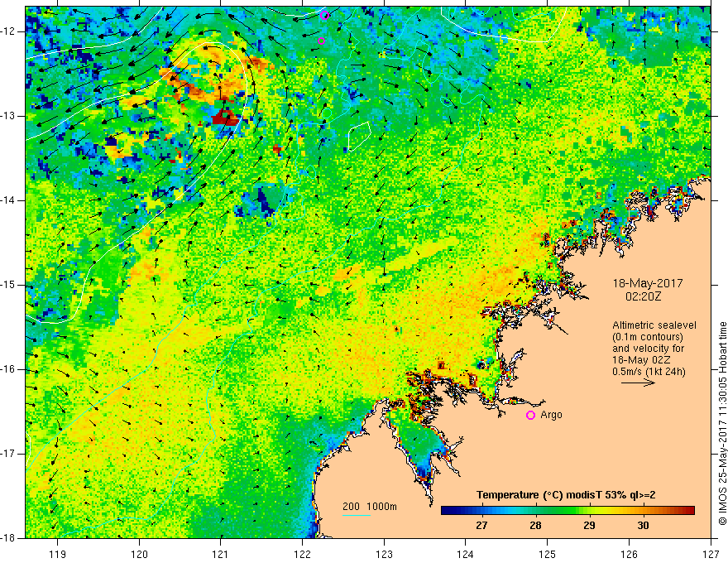Click the "121" longitude axis label
The width and height of the screenshot is (728, 563).
click(221, 554)
